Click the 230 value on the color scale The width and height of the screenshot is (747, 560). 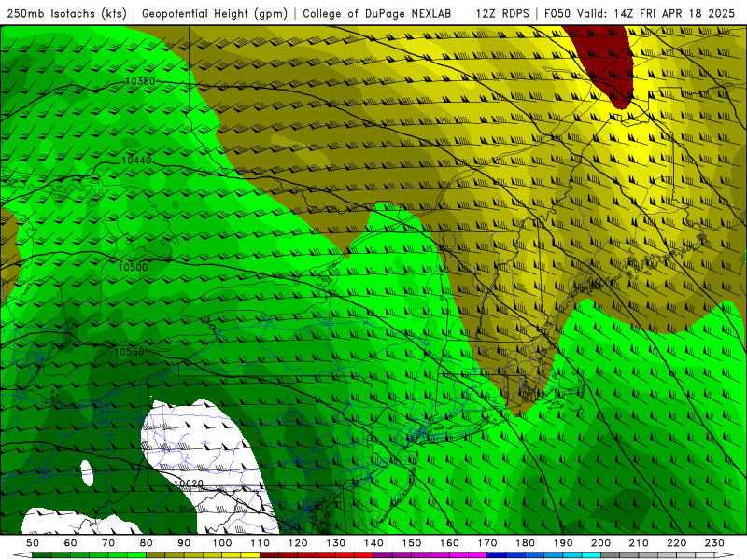click(714, 543)
